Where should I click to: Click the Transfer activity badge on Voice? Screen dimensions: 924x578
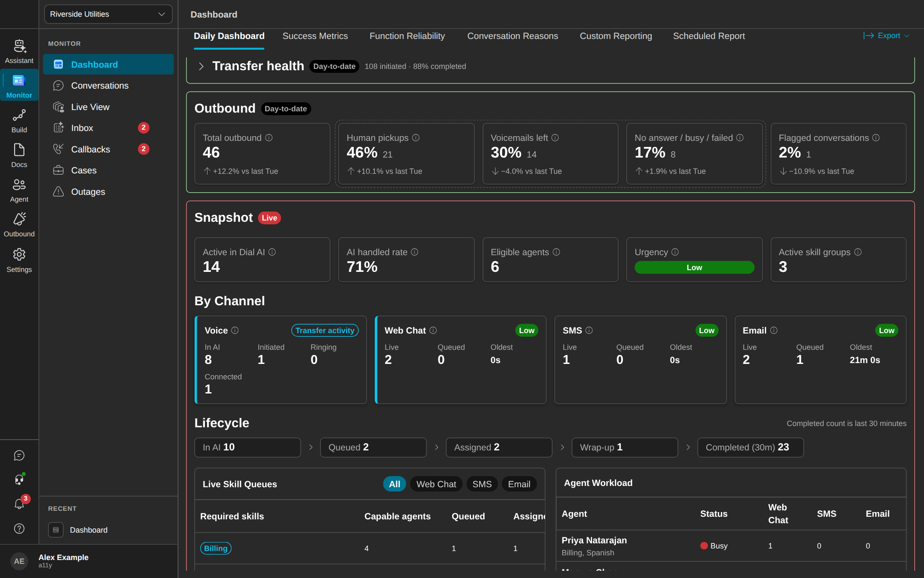[x=325, y=331]
